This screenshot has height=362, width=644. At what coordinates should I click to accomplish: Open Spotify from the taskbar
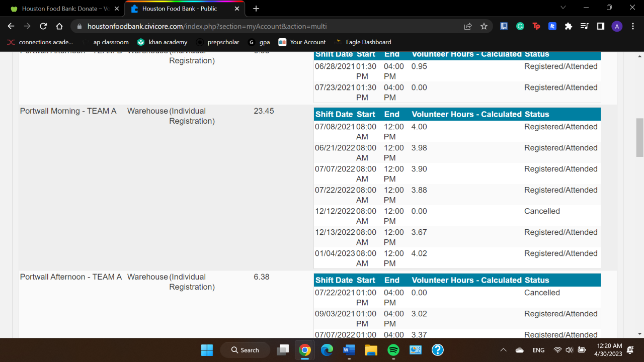pyautogui.click(x=393, y=350)
